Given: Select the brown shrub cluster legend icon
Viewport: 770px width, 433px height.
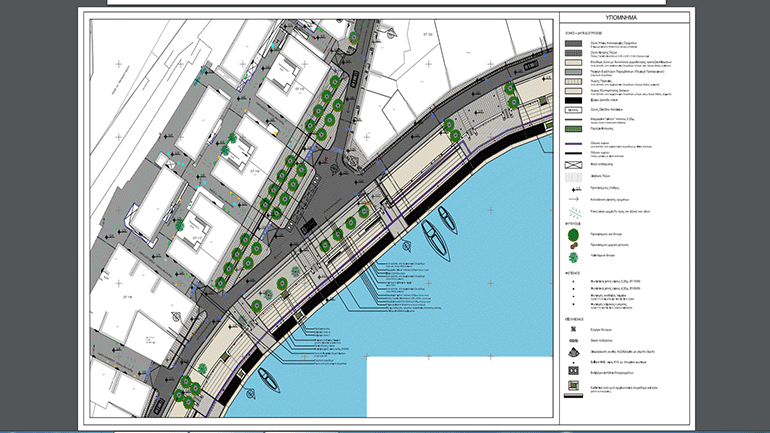Looking at the screenshot, I should pos(575,246).
